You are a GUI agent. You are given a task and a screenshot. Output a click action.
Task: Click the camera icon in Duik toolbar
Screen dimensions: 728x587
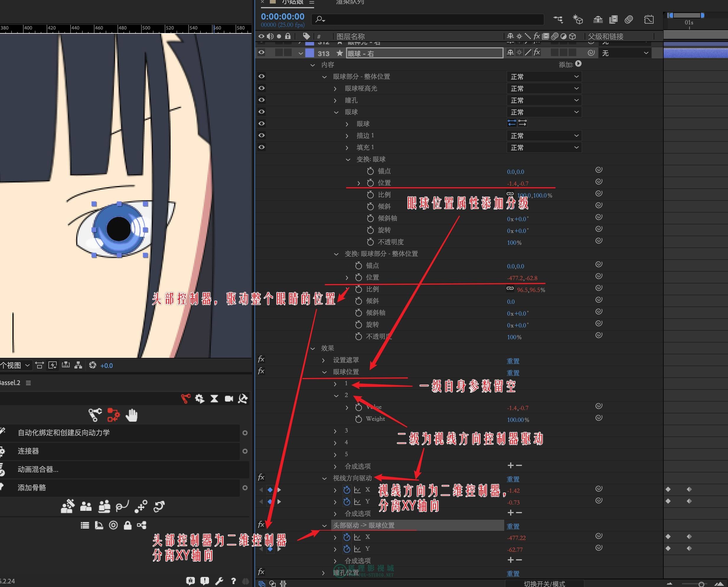click(229, 399)
